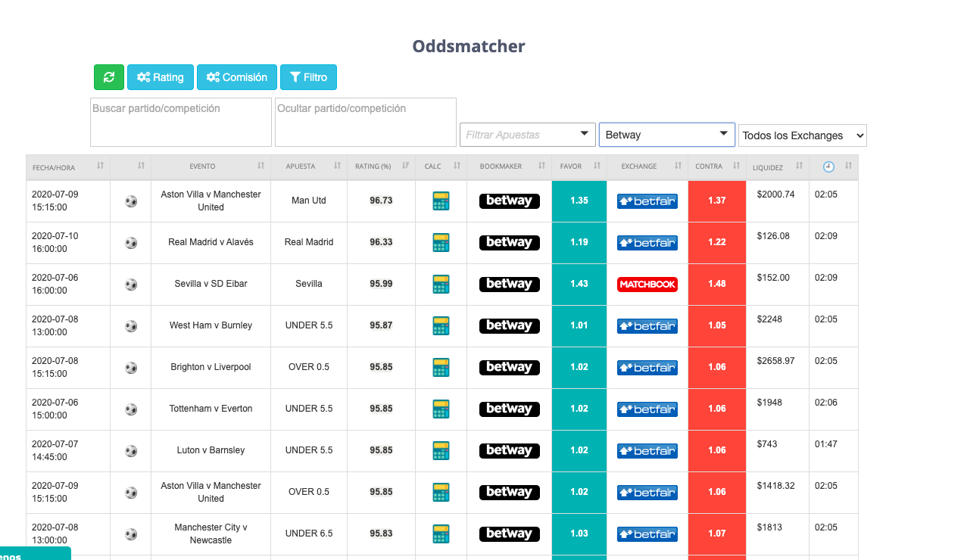Image resolution: width=964 pixels, height=560 pixels.
Task: Sort by CONTRA column header
Action: click(717, 166)
